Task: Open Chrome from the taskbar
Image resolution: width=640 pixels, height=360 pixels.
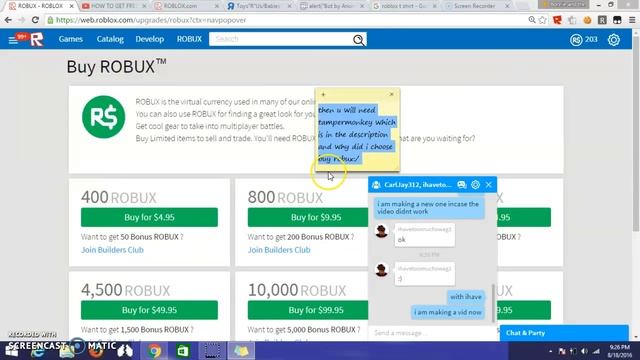Action: (x=154, y=351)
